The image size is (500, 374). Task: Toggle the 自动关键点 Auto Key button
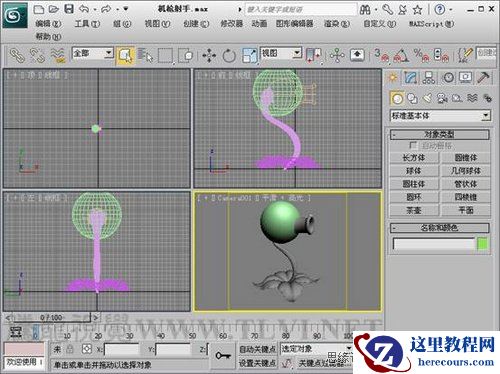coord(257,349)
